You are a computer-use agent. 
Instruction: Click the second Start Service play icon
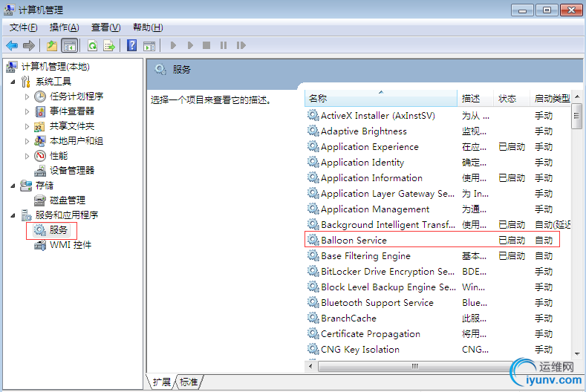coord(190,45)
